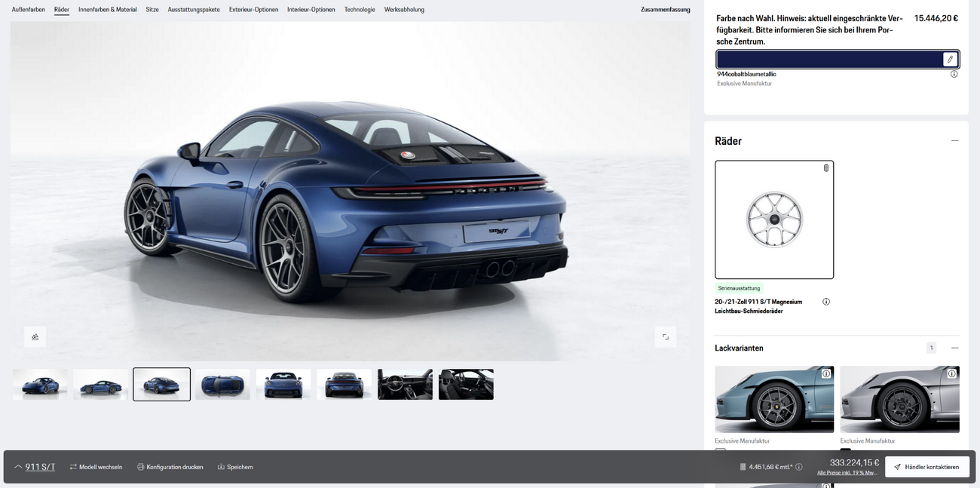Show interior seats thumbnail
980x488 pixels.
(x=467, y=385)
